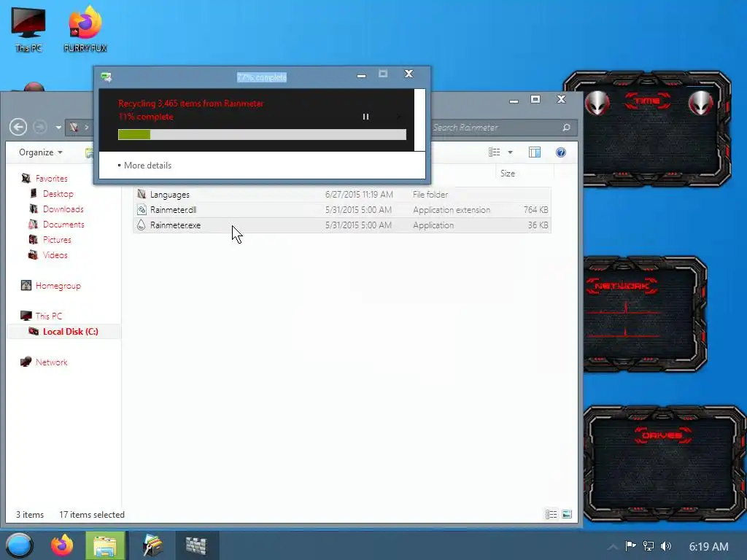The image size is (747, 560).
Task: Click the Rainmeter.exe droplet icon
Action: coord(141,225)
